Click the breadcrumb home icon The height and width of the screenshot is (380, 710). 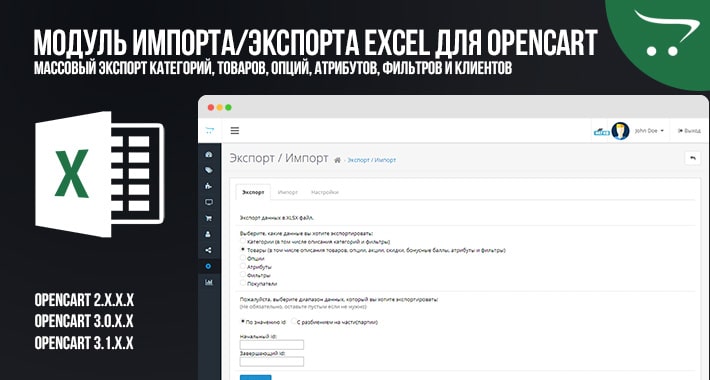pos(337,160)
